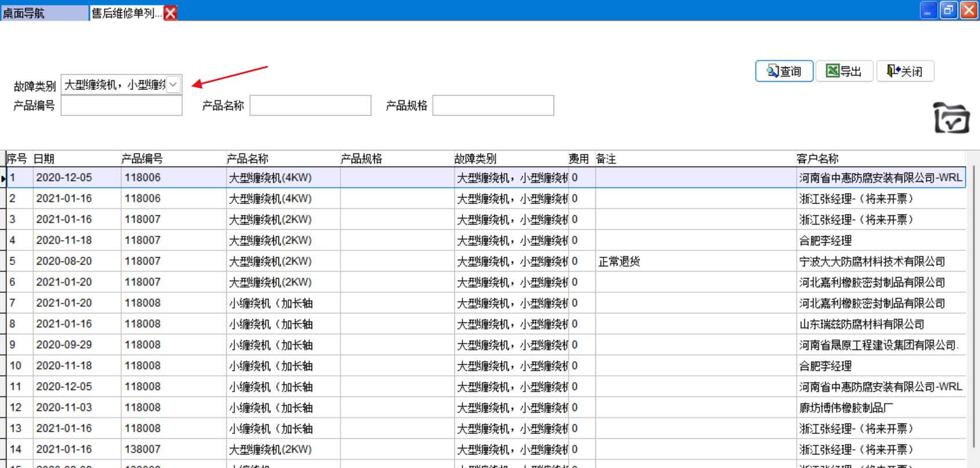The image size is (980, 468).
Task: Click into the 产品名称 text field
Action: (x=310, y=106)
